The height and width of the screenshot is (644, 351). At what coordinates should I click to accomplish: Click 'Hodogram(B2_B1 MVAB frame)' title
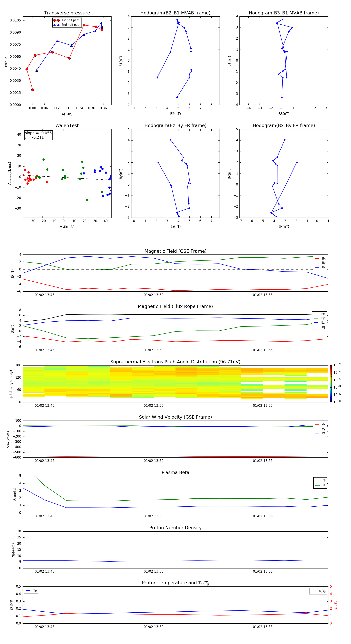coord(175,13)
